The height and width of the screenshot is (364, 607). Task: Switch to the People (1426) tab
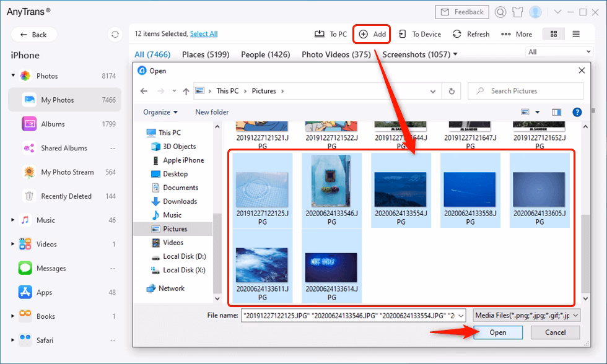[x=266, y=54]
